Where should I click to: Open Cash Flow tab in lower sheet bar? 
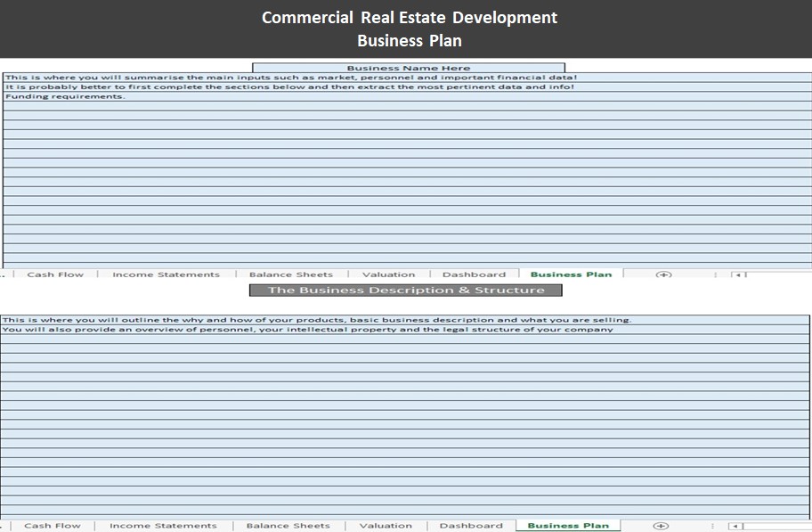pyautogui.click(x=53, y=525)
